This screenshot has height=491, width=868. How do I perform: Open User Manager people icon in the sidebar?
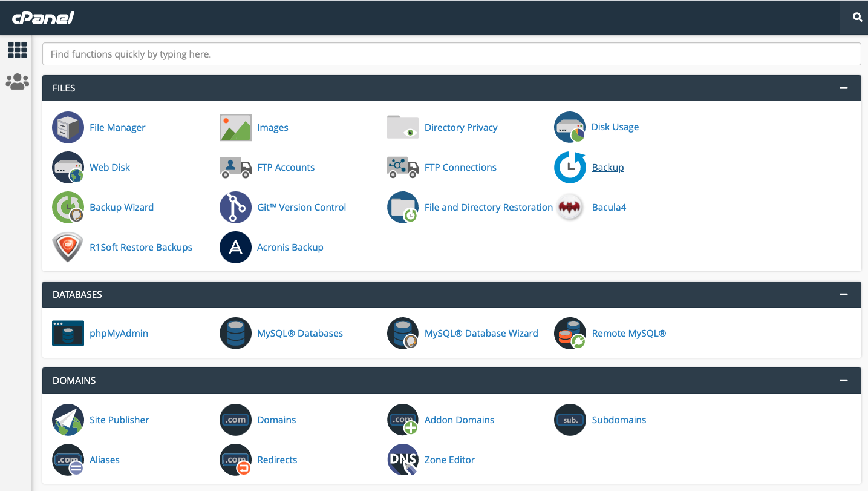point(18,81)
